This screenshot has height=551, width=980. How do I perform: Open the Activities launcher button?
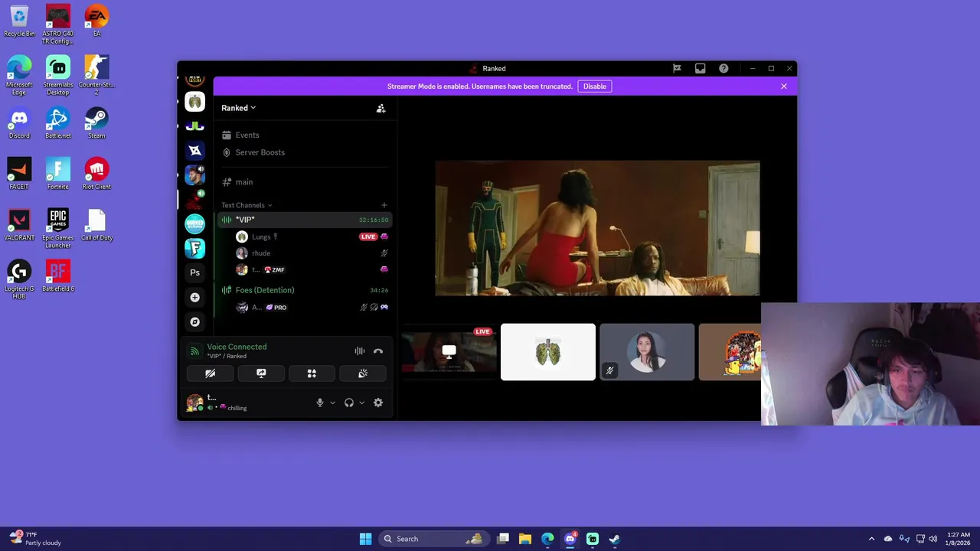coord(312,373)
